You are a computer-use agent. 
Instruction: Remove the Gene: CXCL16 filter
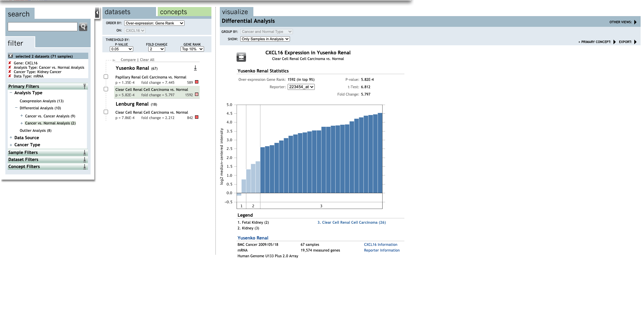click(10, 63)
